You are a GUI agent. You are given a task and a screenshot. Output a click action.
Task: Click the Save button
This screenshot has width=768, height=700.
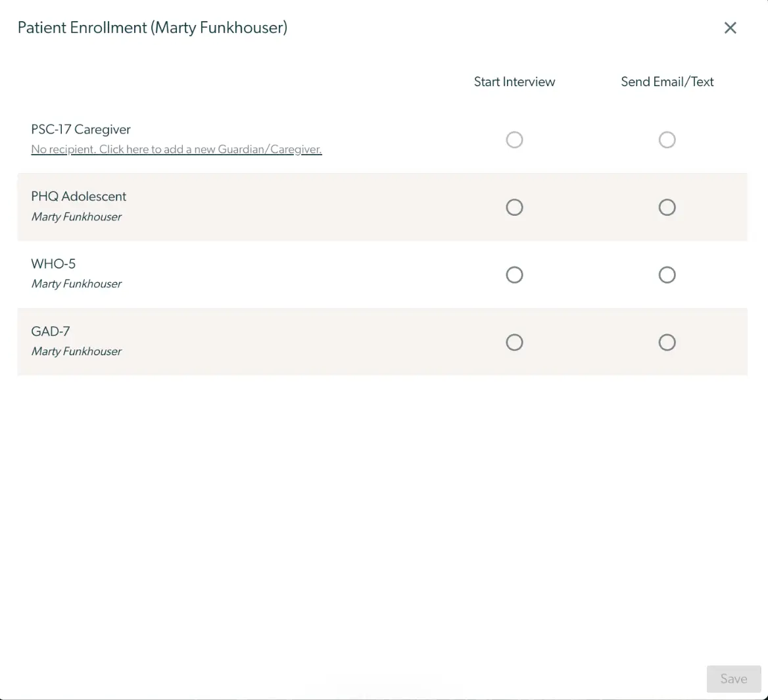point(734,678)
